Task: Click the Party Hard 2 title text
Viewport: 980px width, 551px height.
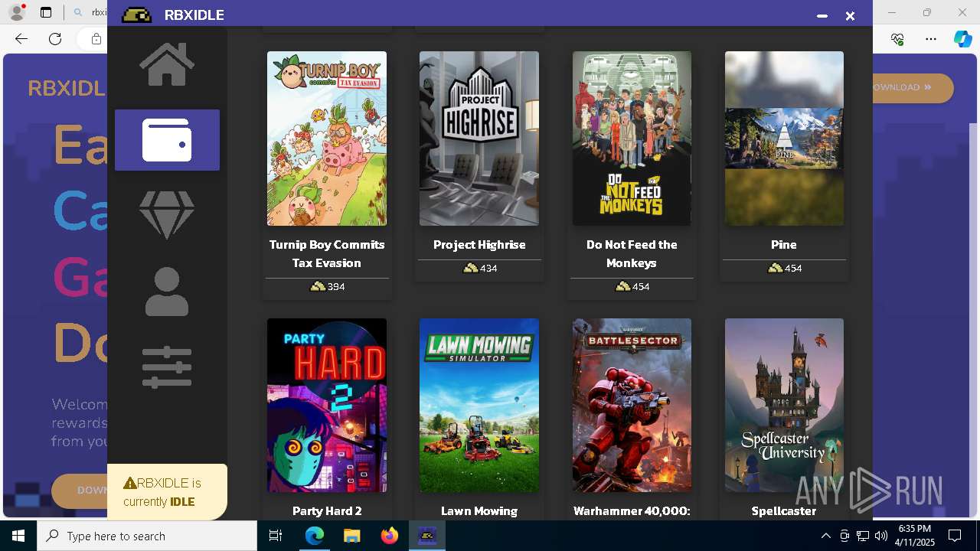Action: click(327, 510)
